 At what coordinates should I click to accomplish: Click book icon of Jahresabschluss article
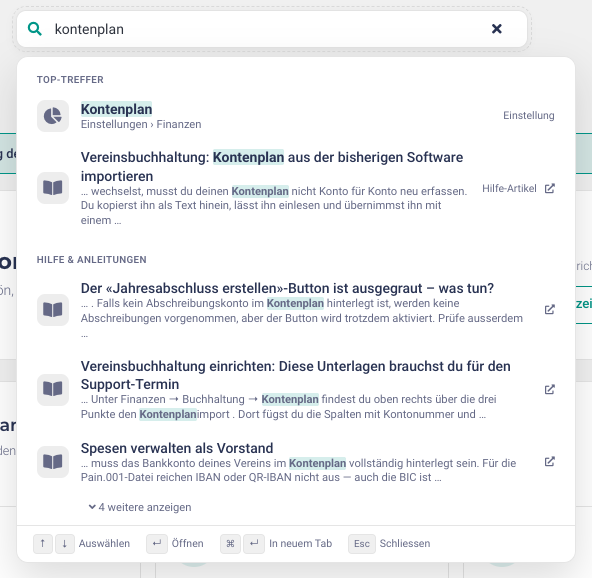[53, 310]
